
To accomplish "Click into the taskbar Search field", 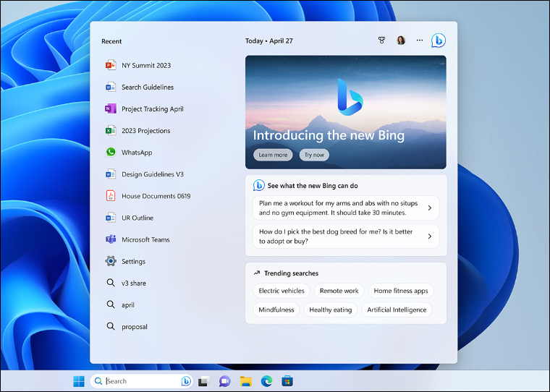I will pos(142,381).
